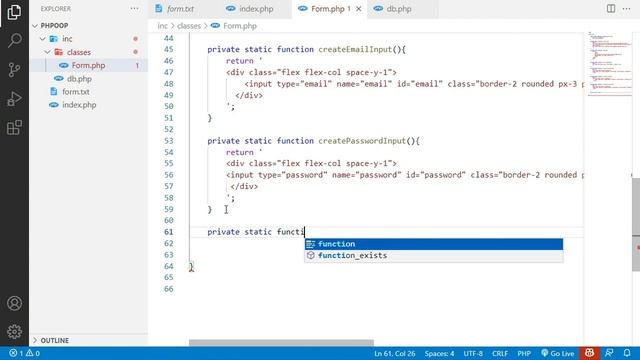Image resolution: width=640 pixels, height=360 pixels.
Task: Click the UTF-8 encoding selector
Action: click(x=473, y=353)
